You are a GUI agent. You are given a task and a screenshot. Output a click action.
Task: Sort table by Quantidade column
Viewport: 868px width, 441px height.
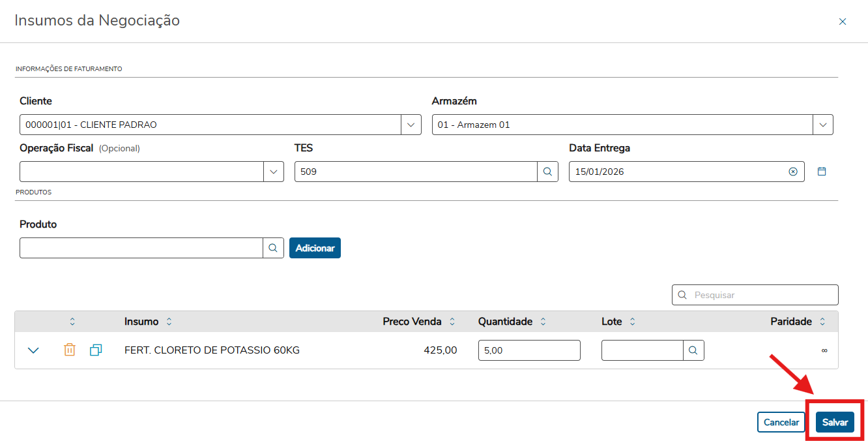(x=543, y=322)
